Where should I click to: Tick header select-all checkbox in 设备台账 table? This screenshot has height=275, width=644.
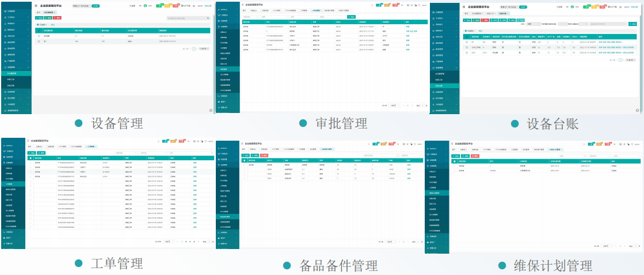pos(467,37)
